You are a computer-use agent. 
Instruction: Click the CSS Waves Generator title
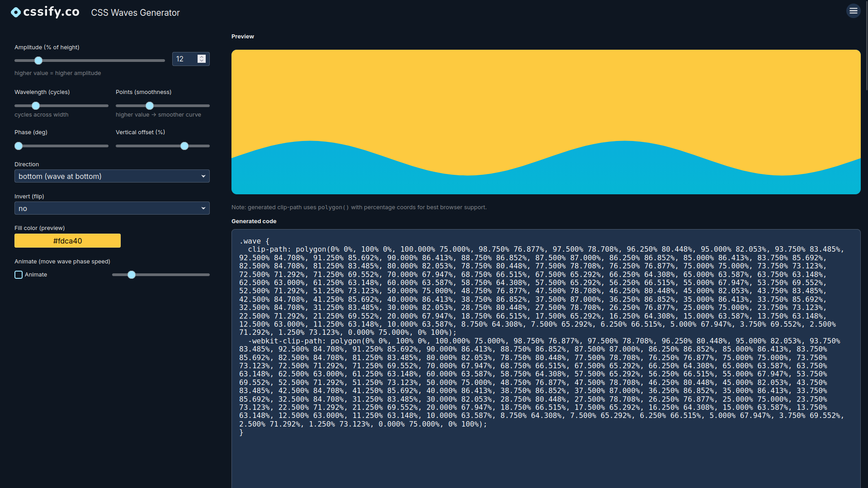(135, 13)
